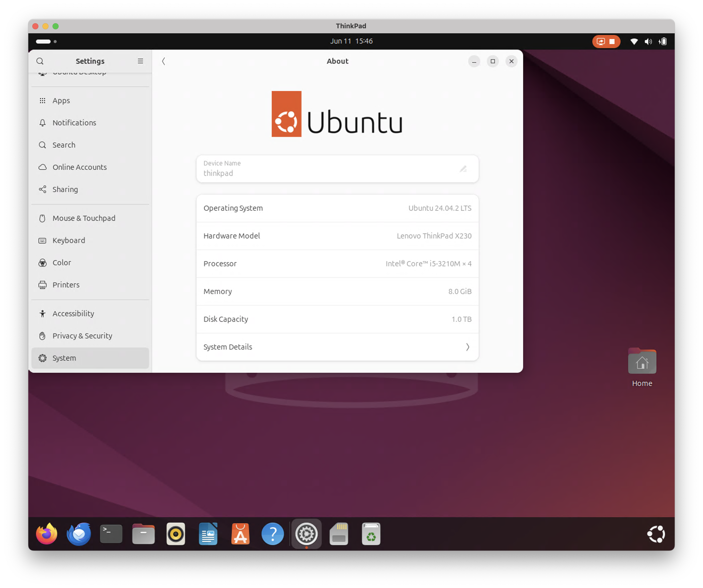Open the Settings hamburger menu
Screen dimensions: 703x588
pyautogui.click(x=140, y=61)
